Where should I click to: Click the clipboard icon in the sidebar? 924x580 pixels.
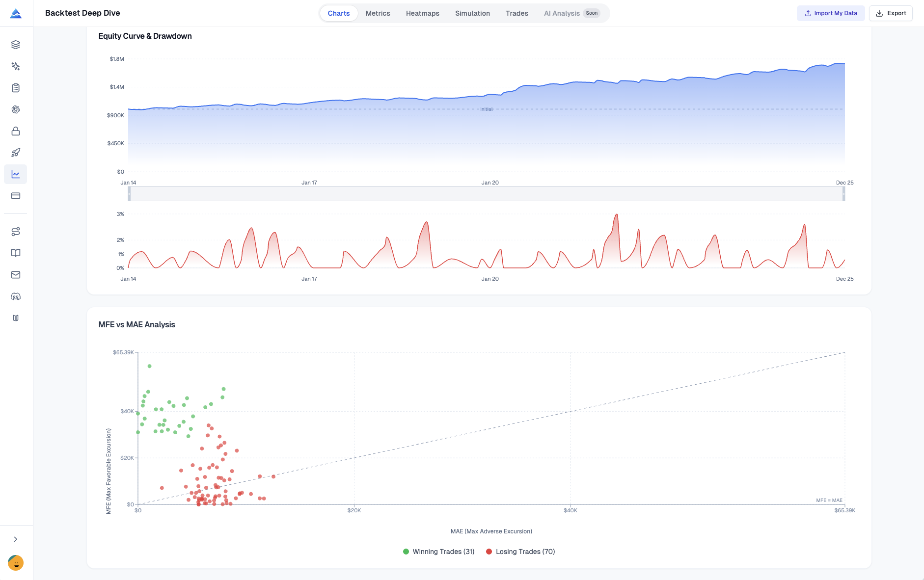16,88
